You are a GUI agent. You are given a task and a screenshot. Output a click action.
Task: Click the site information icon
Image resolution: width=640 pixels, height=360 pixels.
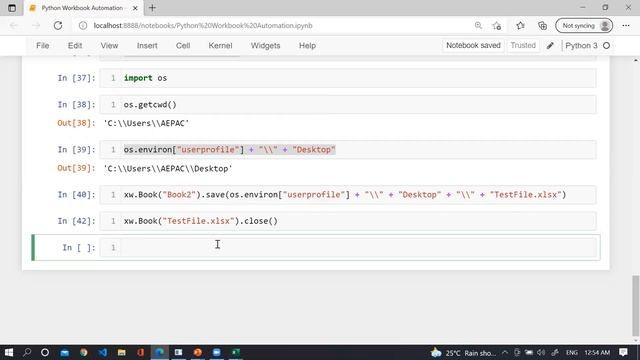[x=83, y=26]
